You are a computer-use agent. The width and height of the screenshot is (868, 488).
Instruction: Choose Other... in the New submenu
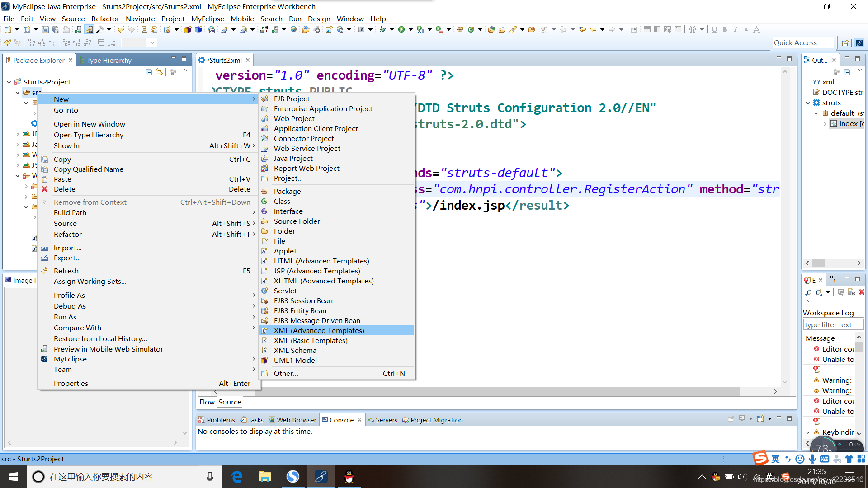click(337, 374)
